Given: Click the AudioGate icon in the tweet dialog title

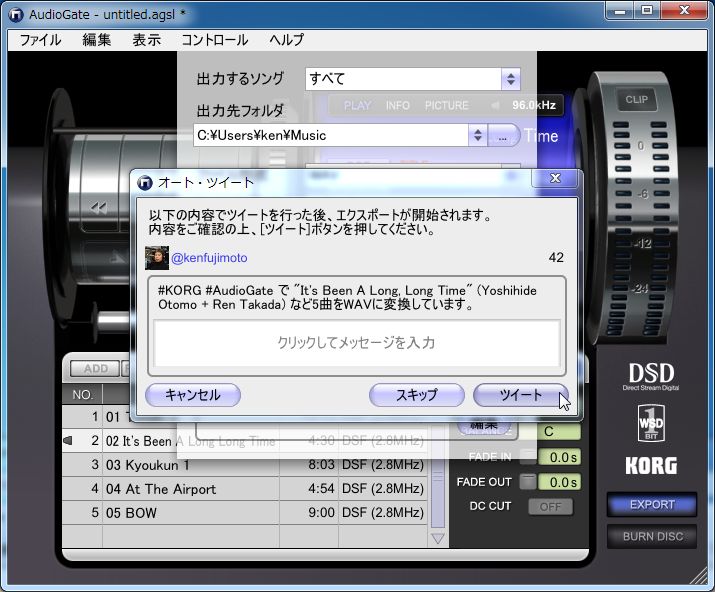Looking at the screenshot, I should 145,183.
